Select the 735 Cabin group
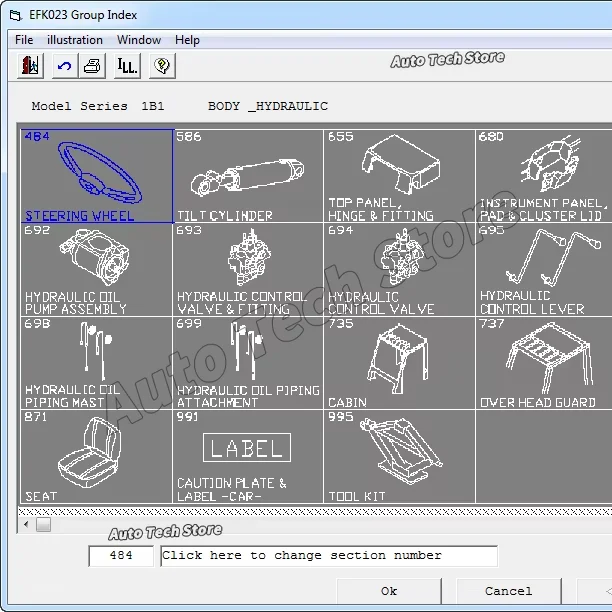 coord(399,363)
